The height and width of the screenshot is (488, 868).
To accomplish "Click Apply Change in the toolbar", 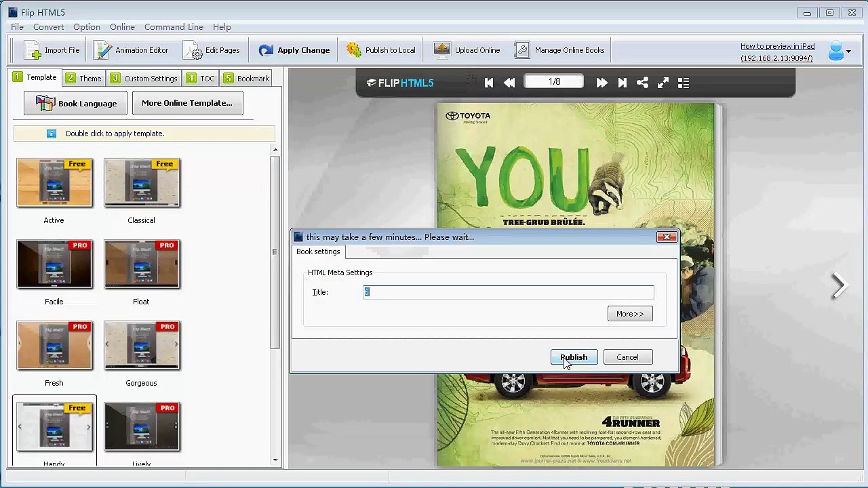I will [x=294, y=50].
